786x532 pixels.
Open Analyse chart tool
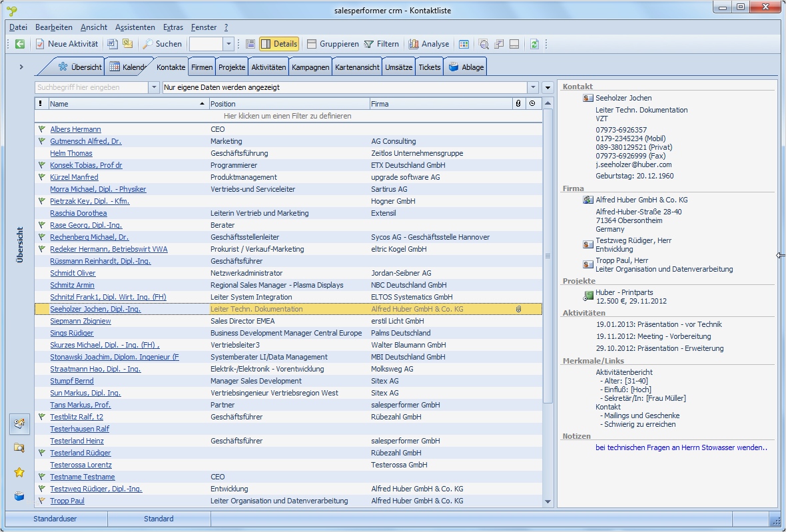point(428,44)
